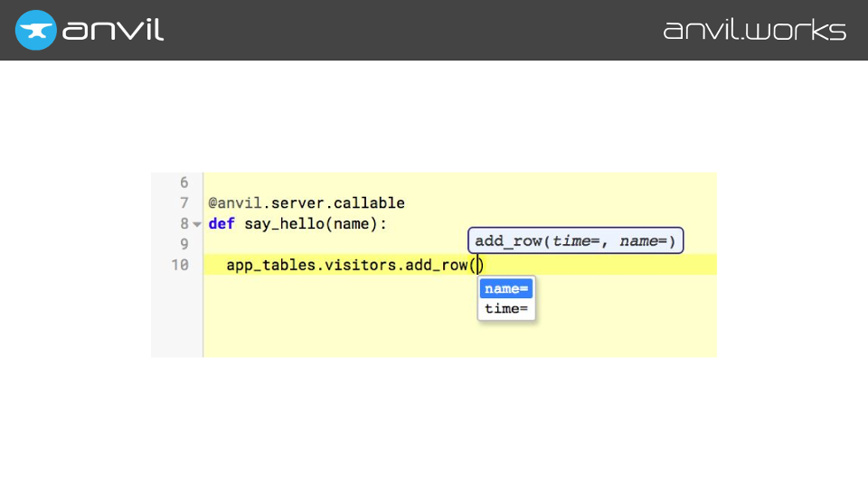Image resolution: width=868 pixels, height=488 pixels.
Task: Select the highlighted name= autocomplete suggestion
Action: (505, 289)
